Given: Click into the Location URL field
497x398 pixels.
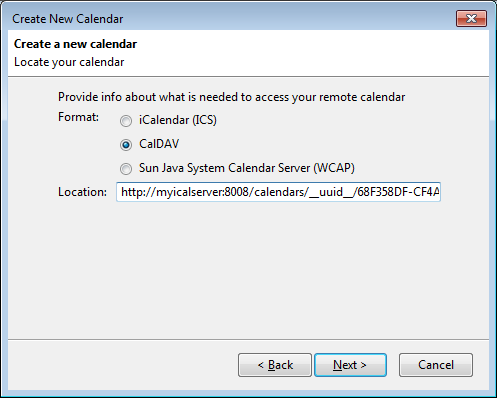Looking at the screenshot, I should (x=278, y=192).
